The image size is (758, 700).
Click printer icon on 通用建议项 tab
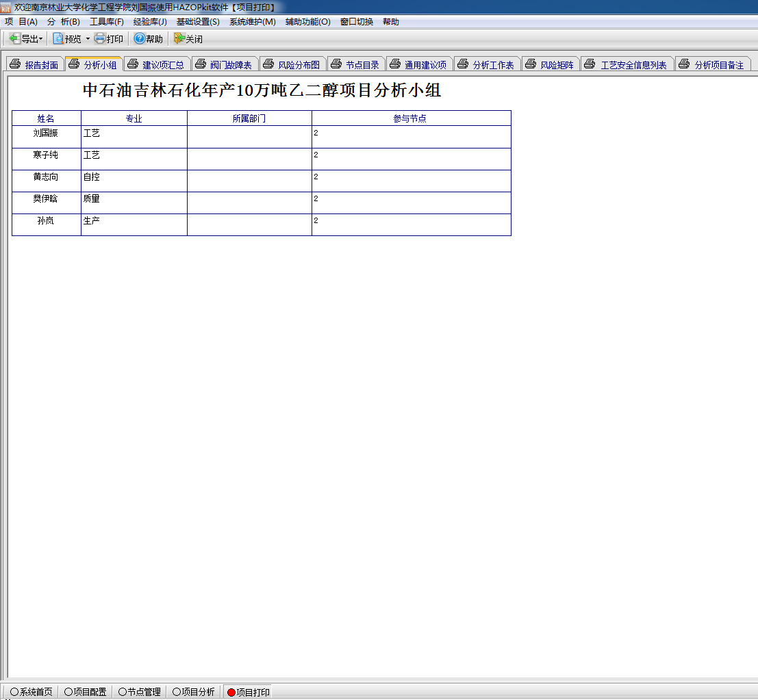point(395,64)
